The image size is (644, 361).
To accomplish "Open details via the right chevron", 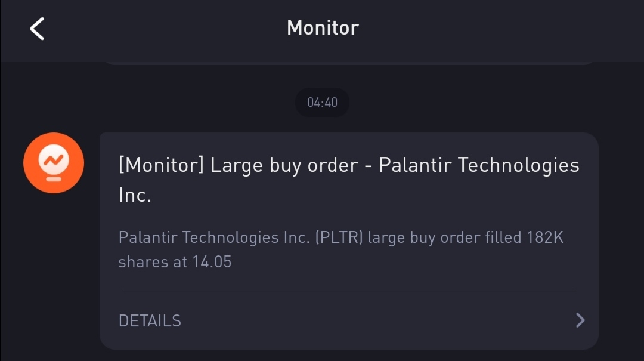I will [x=580, y=320].
